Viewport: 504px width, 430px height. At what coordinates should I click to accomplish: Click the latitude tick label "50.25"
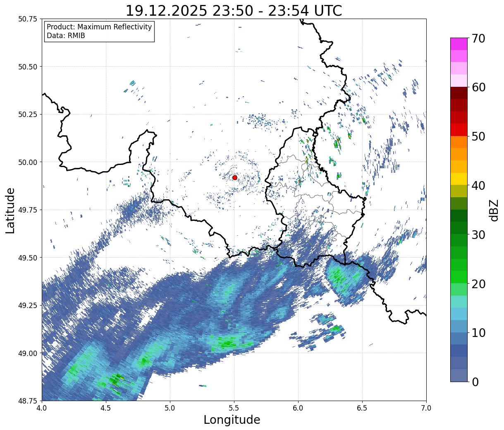28,115
